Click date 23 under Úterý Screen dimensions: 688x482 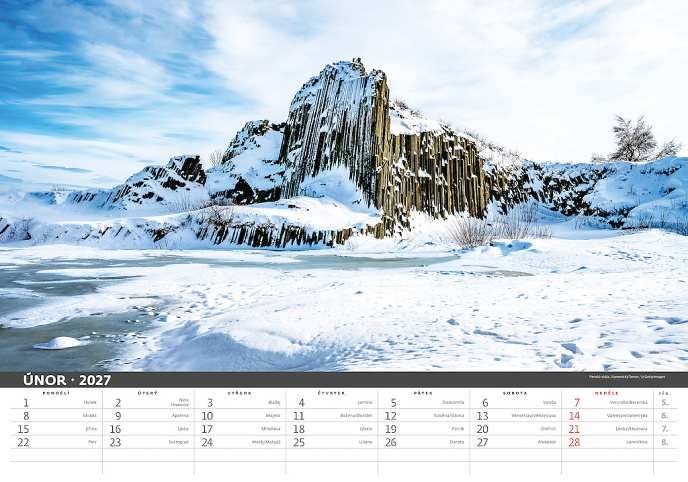pyautogui.click(x=116, y=442)
